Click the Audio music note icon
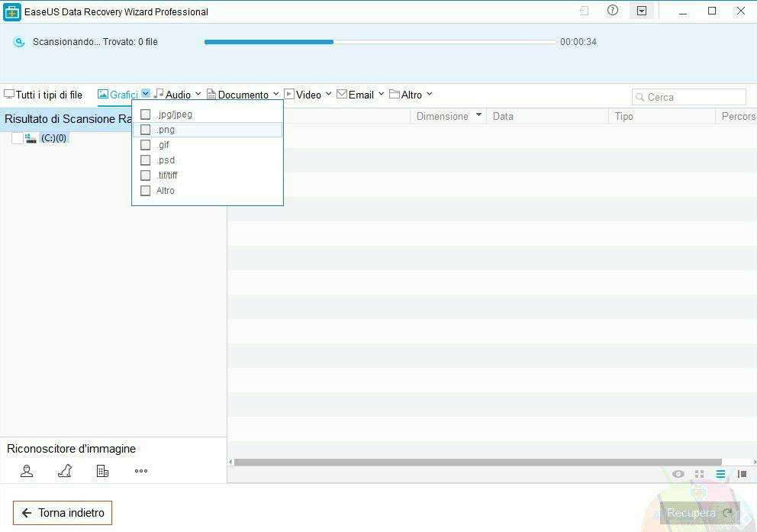The height and width of the screenshot is (532, 757). pyautogui.click(x=159, y=94)
